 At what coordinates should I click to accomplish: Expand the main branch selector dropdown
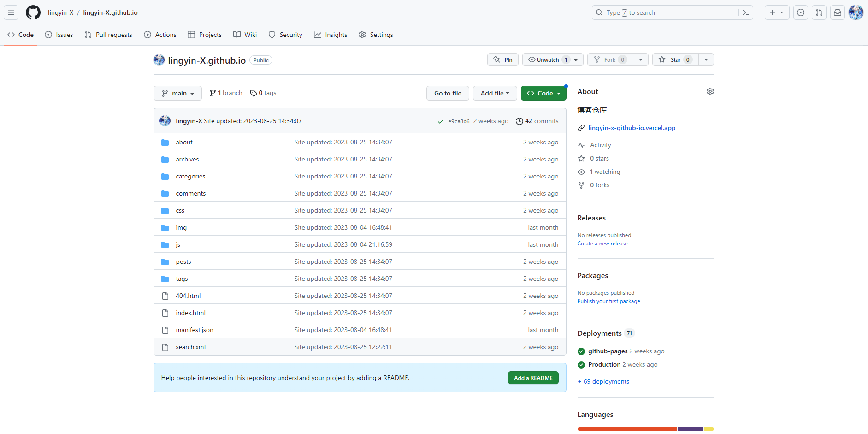pyautogui.click(x=177, y=93)
